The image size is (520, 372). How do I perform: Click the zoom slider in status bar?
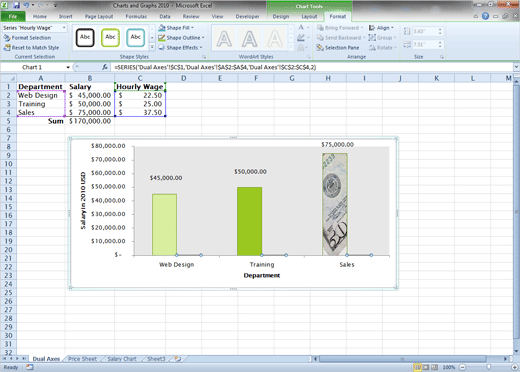[489, 367]
